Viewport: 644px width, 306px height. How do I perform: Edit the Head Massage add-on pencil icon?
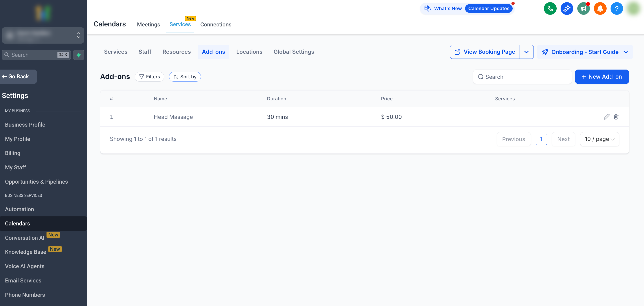pos(607,117)
